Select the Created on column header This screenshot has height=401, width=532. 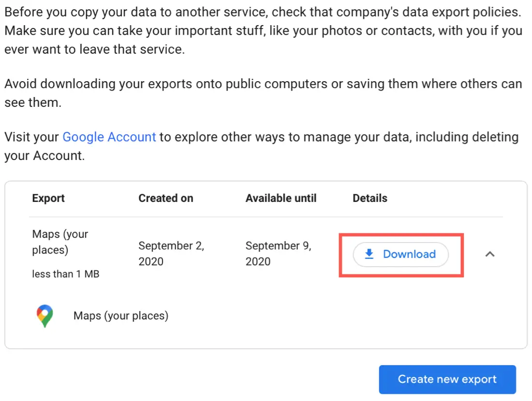click(165, 198)
